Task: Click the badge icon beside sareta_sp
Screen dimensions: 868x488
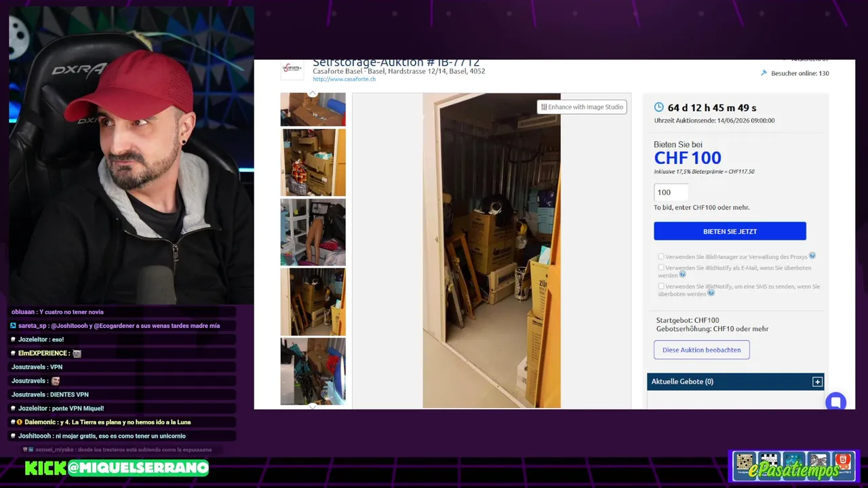Action: click(13, 325)
